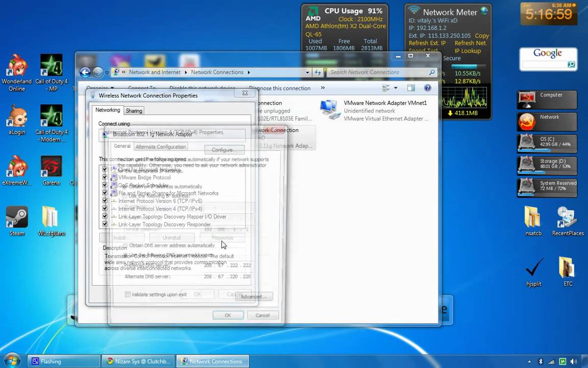Open the System Reserved drive gadget entry
The image size is (588, 368).
[547, 188]
